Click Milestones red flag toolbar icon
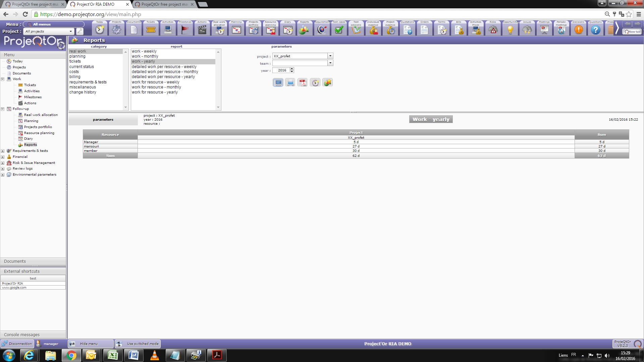Image resolution: width=644 pixels, height=362 pixels. (185, 29)
